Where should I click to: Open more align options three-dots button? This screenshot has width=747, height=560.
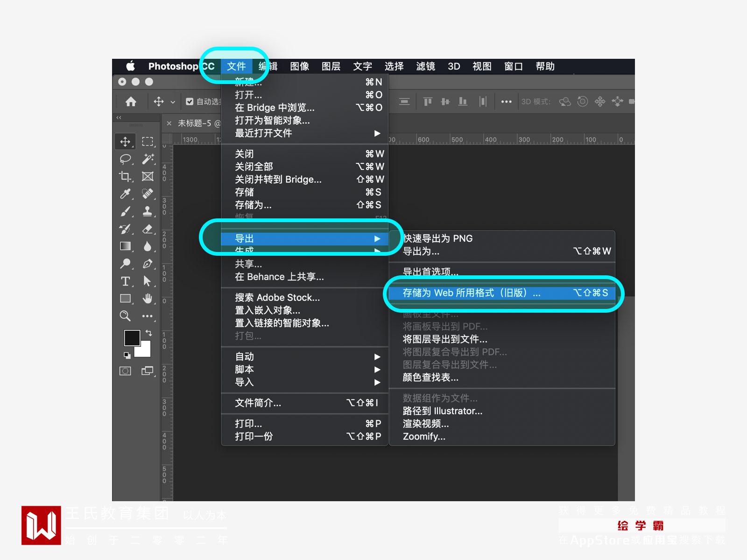(506, 101)
